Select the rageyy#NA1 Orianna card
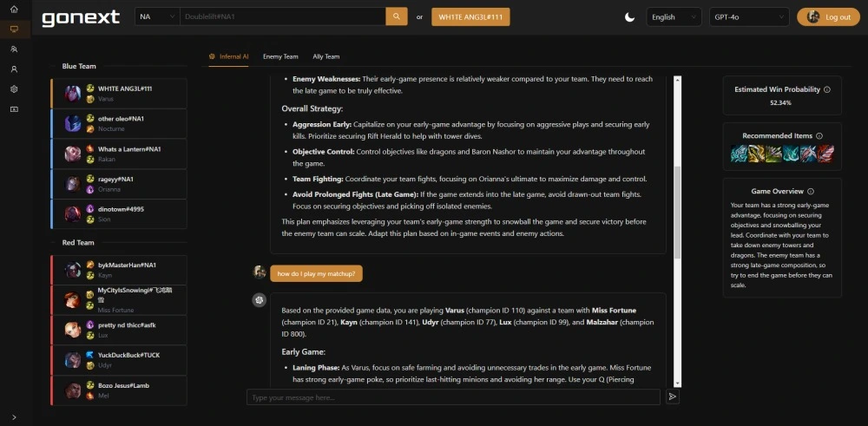The width and height of the screenshot is (868, 426). coord(118,184)
